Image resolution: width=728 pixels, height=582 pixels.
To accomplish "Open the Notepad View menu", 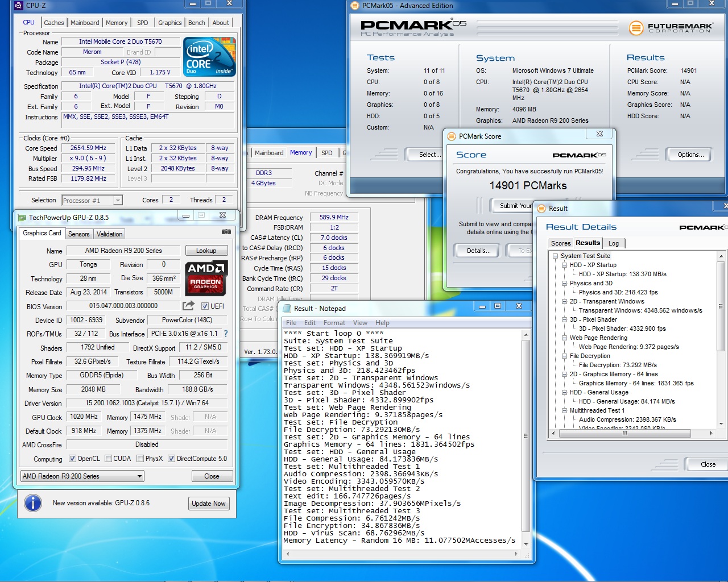I will tap(360, 322).
